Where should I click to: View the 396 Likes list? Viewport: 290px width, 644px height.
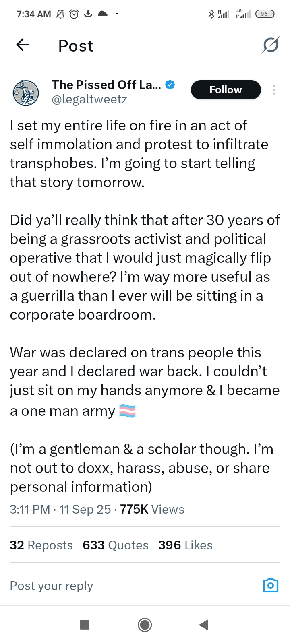pos(185,545)
